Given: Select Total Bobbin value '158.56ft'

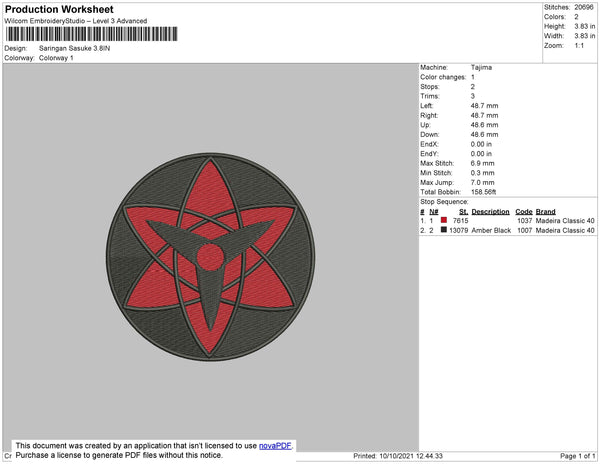Looking at the screenshot, I should point(484,192).
